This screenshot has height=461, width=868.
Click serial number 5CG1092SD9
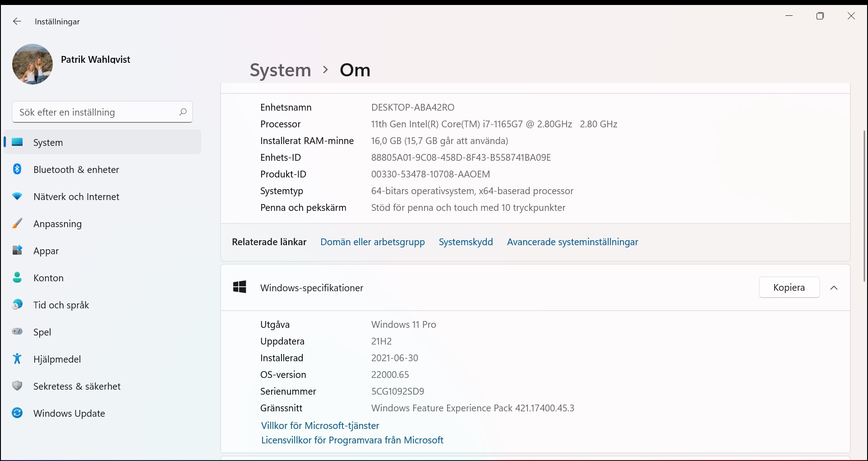pyautogui.click(x=398, y=391)
